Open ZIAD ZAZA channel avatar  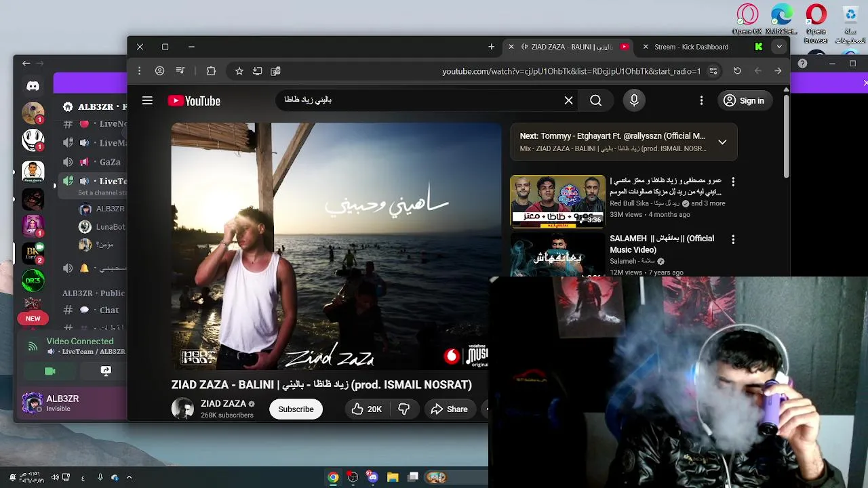182,409
